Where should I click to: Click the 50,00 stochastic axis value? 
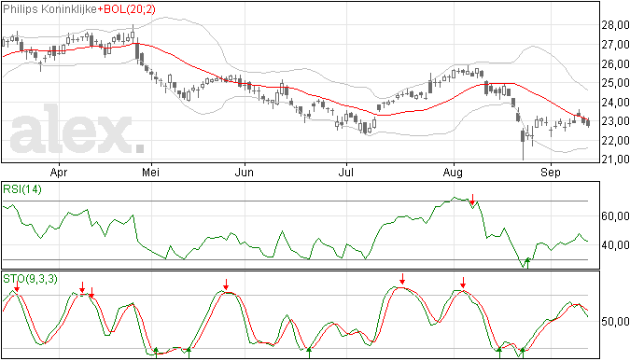tap(615, 321)
